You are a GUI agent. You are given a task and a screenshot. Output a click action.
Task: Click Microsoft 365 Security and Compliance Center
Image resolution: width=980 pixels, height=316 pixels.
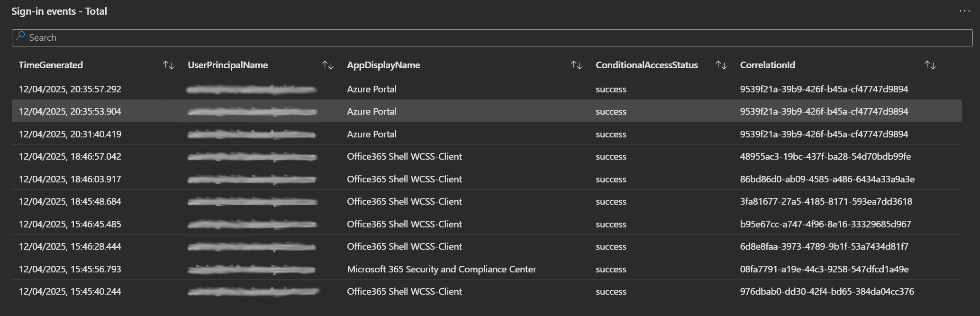tap(442, 269)
